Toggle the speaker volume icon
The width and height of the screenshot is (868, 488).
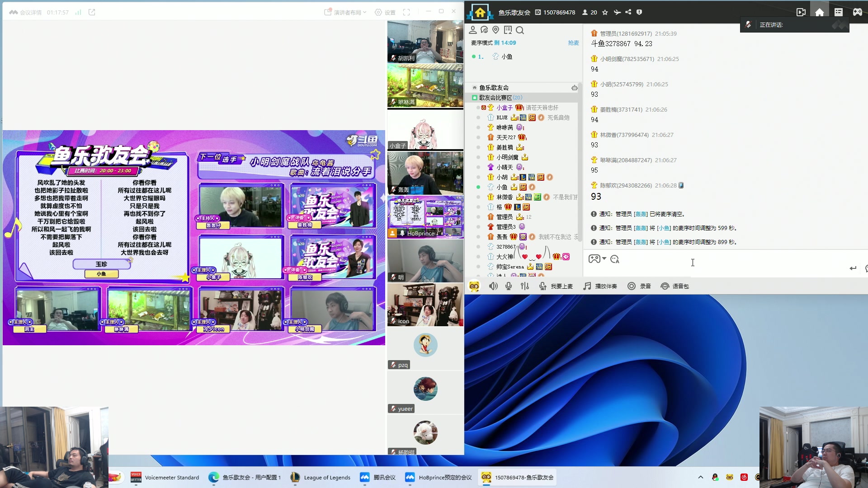pos(493,286)
